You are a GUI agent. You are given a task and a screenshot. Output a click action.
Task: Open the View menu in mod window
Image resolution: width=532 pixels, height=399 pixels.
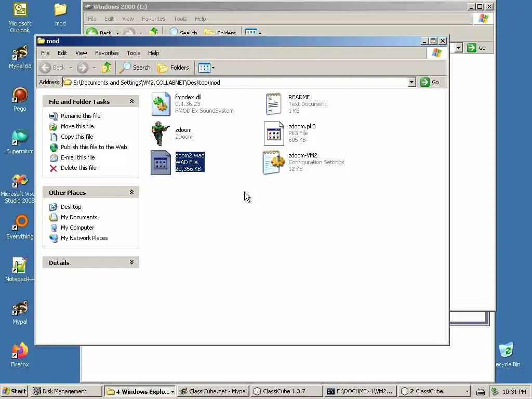coord(81,53)
